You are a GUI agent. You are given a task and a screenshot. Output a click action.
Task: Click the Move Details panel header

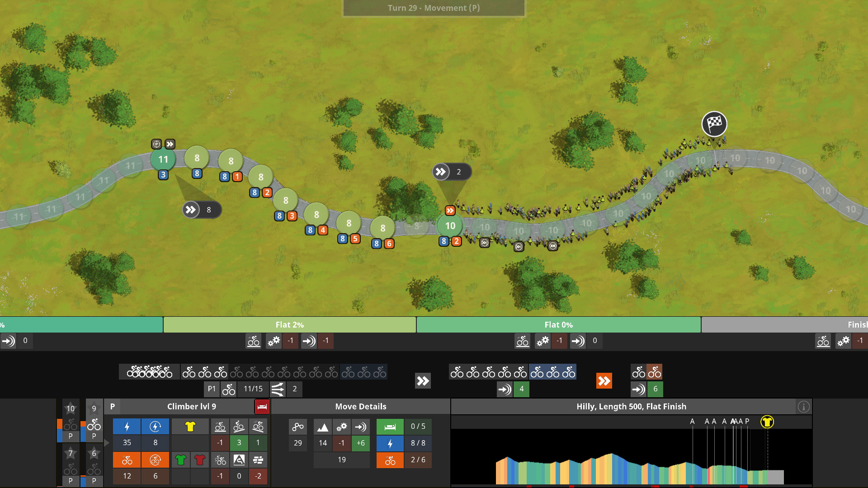(360, 406)
